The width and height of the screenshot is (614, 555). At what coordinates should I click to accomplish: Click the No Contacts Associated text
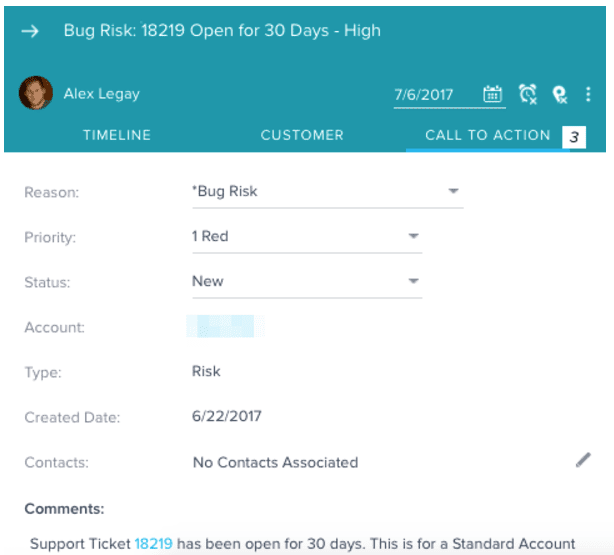coord(275,462)
